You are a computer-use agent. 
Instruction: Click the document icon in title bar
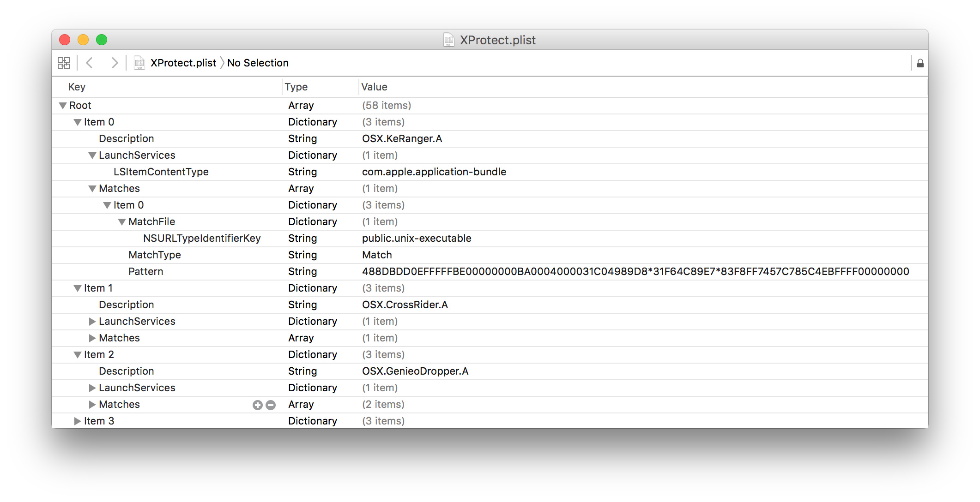tap(448, 40)
